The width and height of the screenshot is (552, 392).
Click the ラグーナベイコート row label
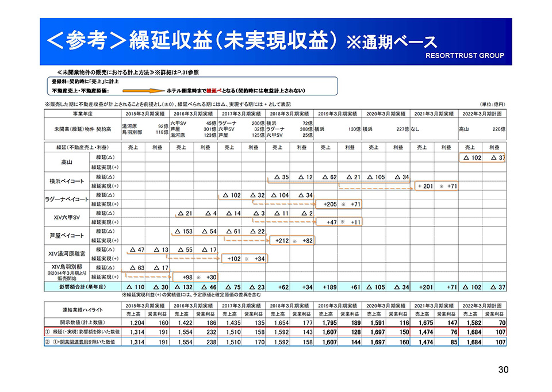tap(67, 199)
